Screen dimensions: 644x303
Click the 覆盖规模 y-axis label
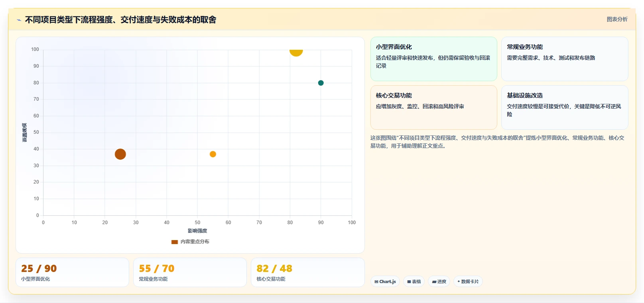25,133
